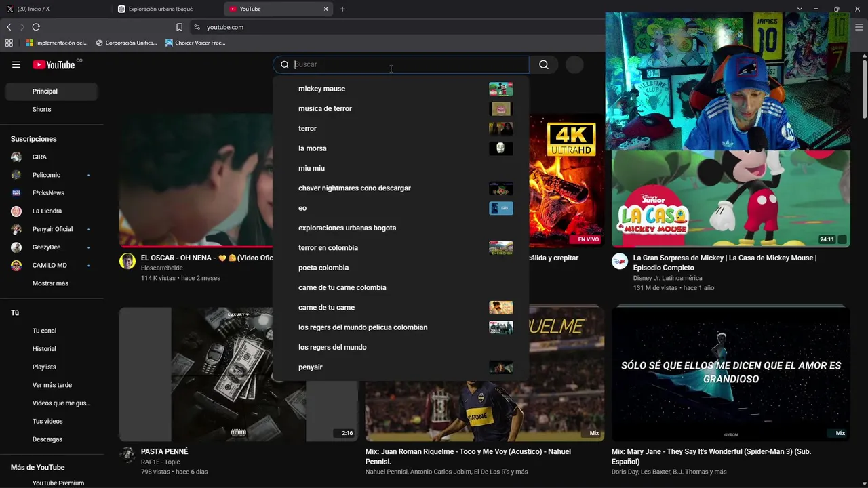Viewport: 868px width, 488px height.
Task: Switch to the 'Exploración urbana Ibagué' tab
Action: click(167, 9)
